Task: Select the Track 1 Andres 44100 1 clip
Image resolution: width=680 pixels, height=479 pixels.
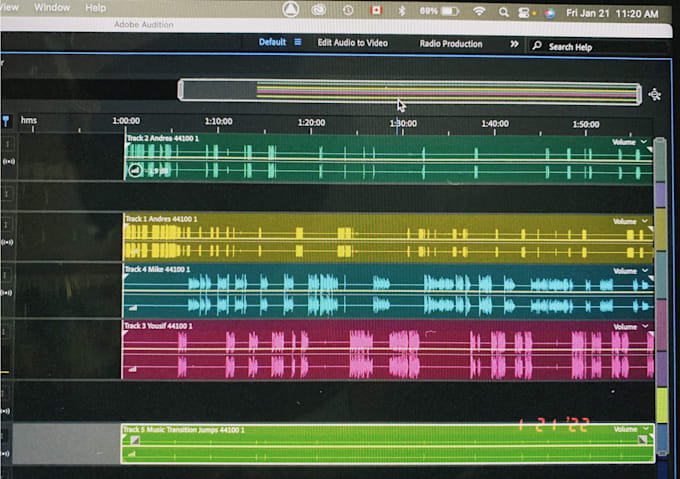Action: [x=388, y=238]
